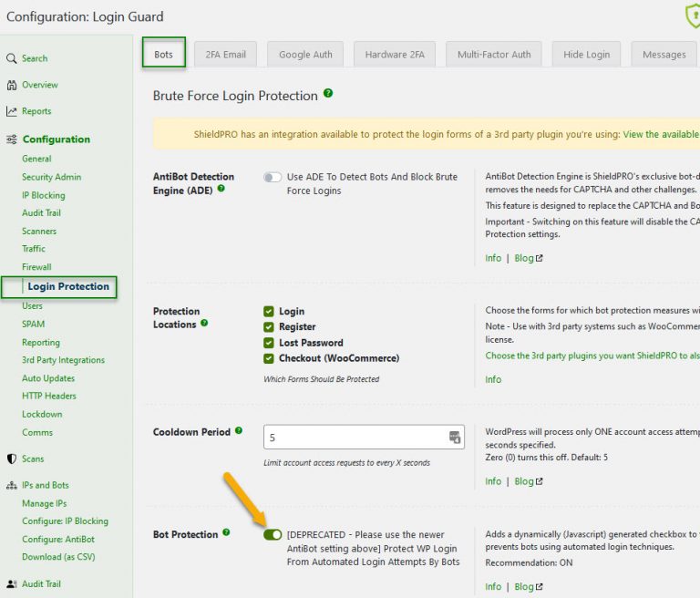This screenshot has height=598, width=700.
Task: Open Audit Trail under Configuration
Action: coord(42,213)
